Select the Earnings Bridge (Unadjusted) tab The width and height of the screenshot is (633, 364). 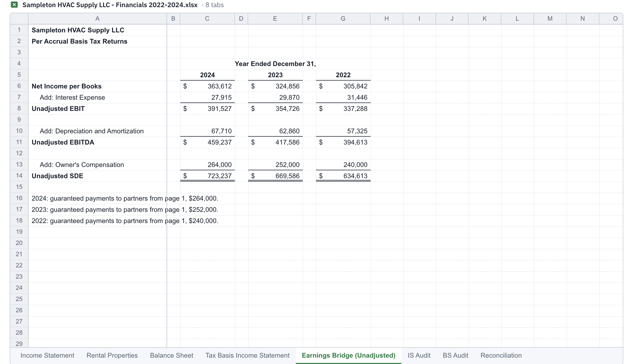coord(348,355)
